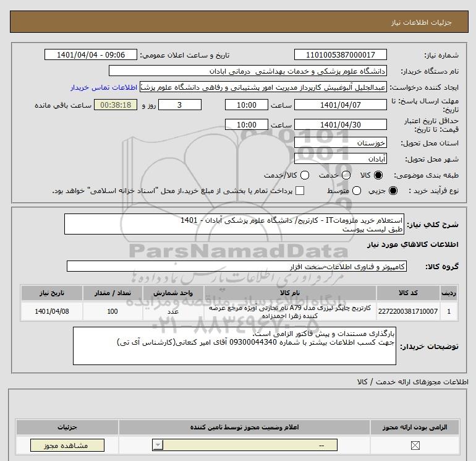476x461 pixels.
Task: Click the الزامی بودن ارائه مجوز header
Action: (415, 427)
